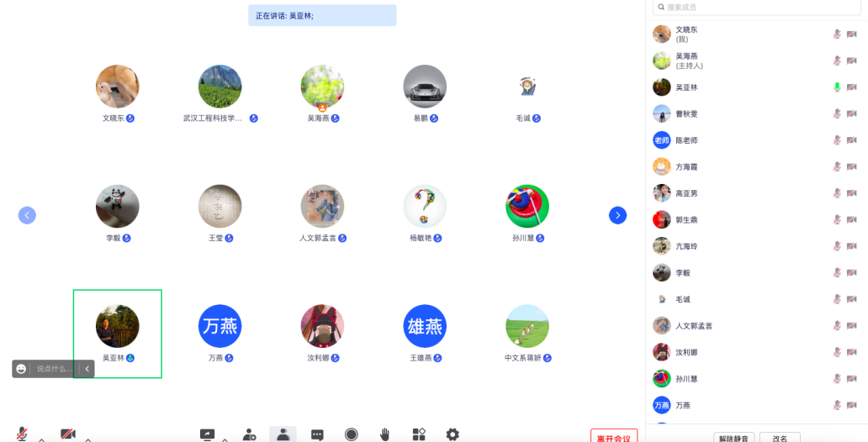Select 高亚男 name in member list
868x442 pixels.
click(686, 193)
